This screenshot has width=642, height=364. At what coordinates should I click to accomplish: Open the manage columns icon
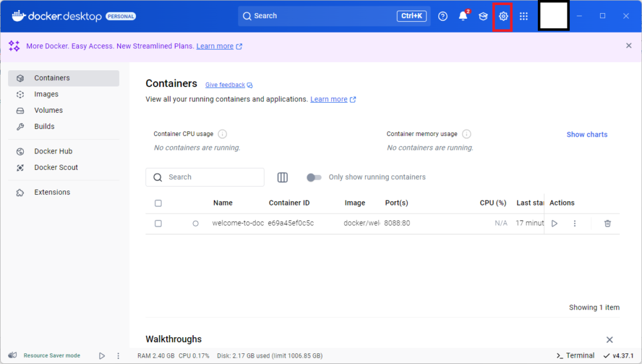point(283,177)
